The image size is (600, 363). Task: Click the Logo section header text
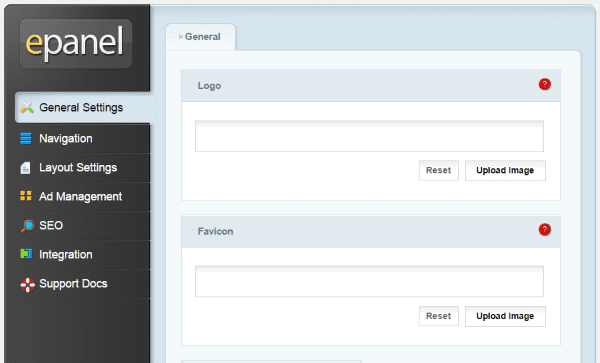pos(209,86)
